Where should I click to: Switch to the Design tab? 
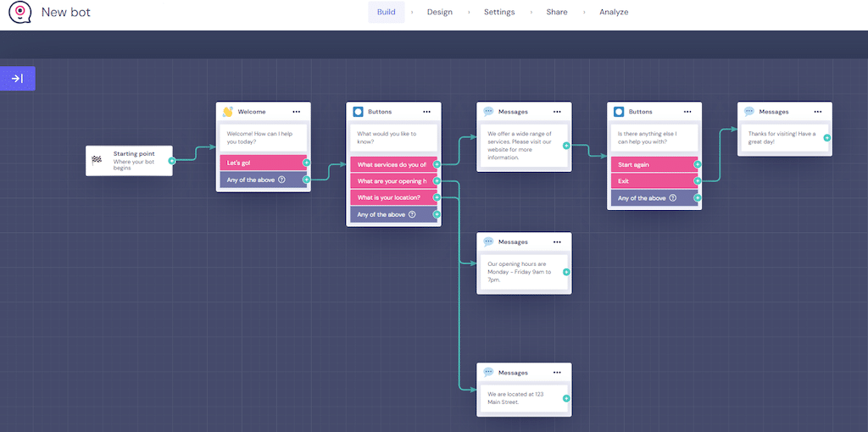[439, 12]
